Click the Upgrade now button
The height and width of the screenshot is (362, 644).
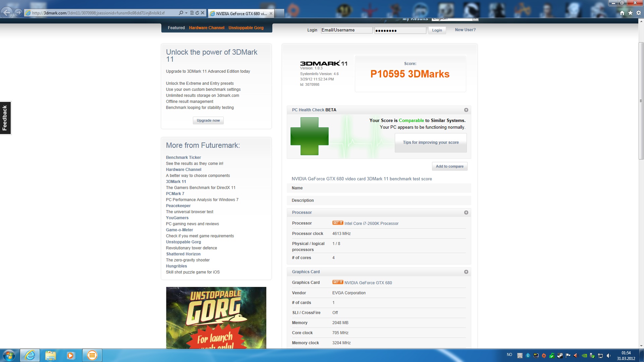(208, 120)
